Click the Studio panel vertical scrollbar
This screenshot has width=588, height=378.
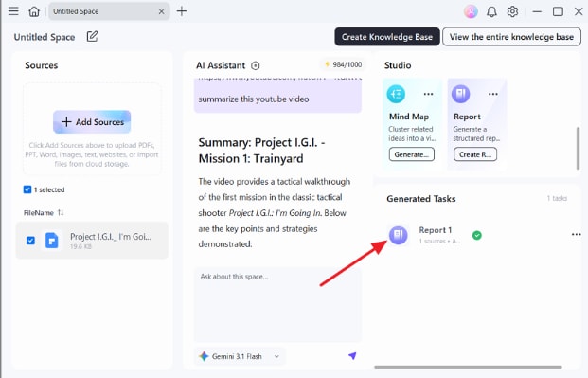578,149
